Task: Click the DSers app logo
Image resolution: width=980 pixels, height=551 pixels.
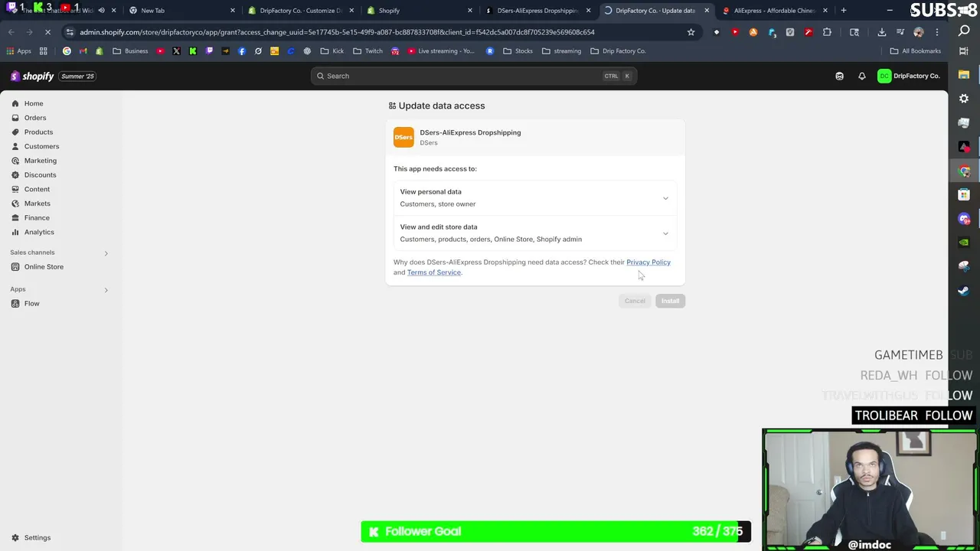Action: tap(403, 137)
